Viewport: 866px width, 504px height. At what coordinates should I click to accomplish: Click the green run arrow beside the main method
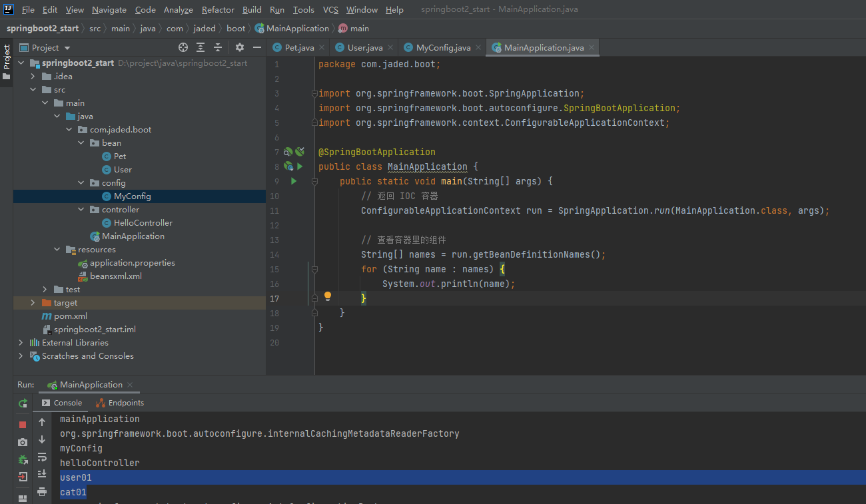coord(294,181)
